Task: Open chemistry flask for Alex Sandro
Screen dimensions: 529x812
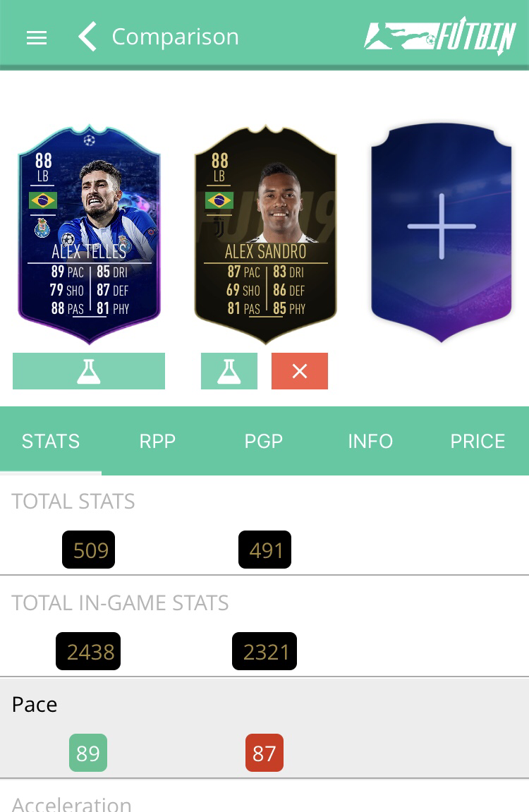Action: [229, 371]
